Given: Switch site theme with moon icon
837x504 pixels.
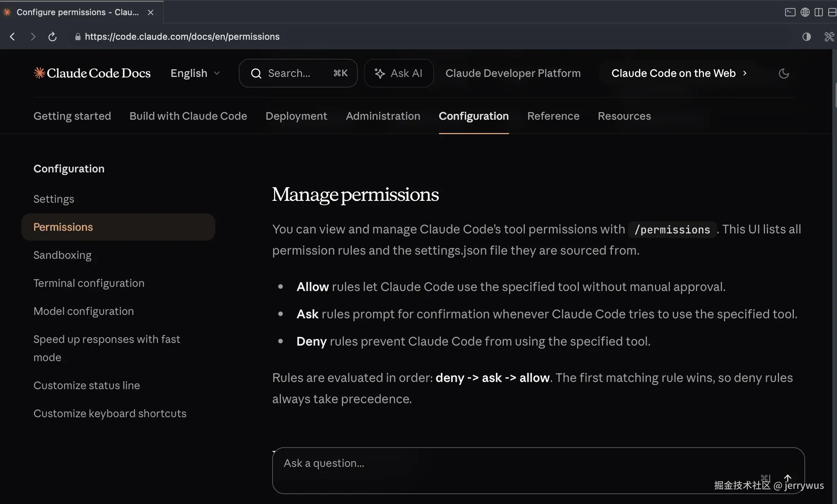Looking at the screenshot, I should click(x=784, y=74).
